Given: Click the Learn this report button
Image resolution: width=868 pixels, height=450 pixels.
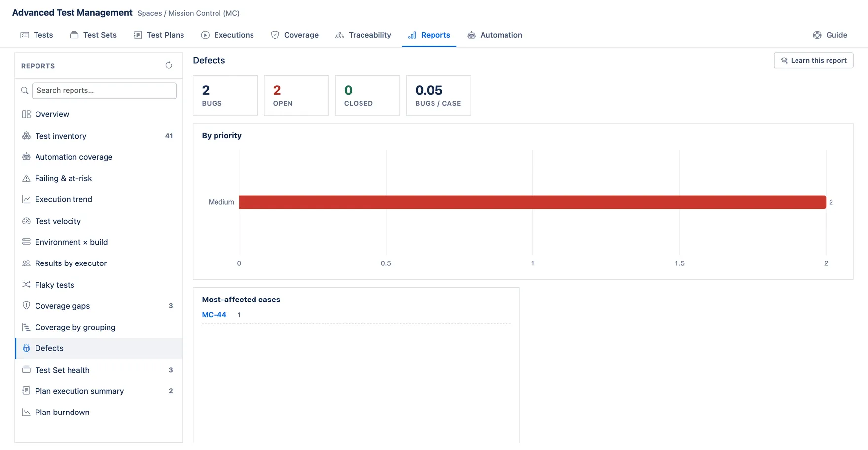Looking at the screenshot, I should pyautogui.click(x=814, y=61).
